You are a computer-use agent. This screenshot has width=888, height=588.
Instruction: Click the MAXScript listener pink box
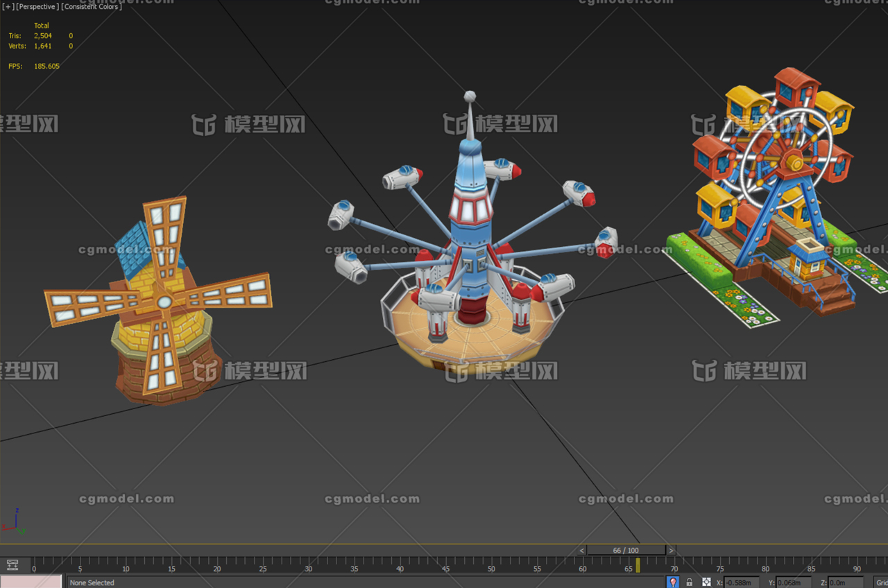(x=31, y=581)
